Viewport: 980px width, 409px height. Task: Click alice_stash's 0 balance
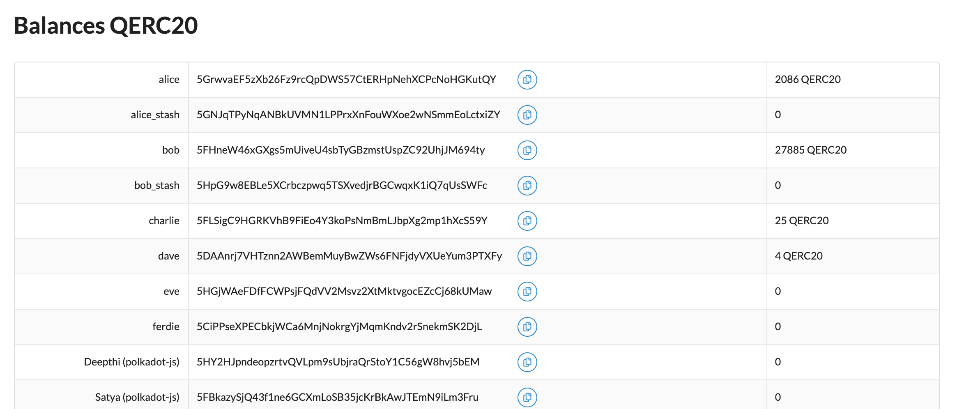778,115
